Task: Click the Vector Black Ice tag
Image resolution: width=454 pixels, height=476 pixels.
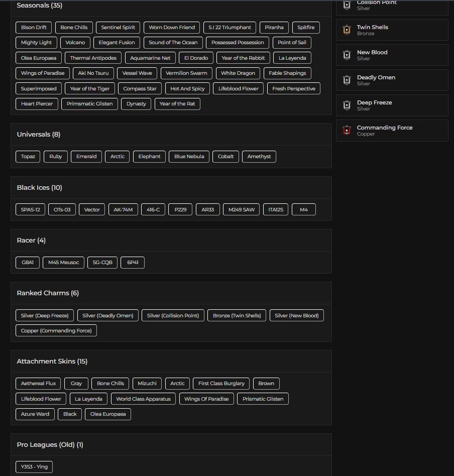Action: (92, 209)
